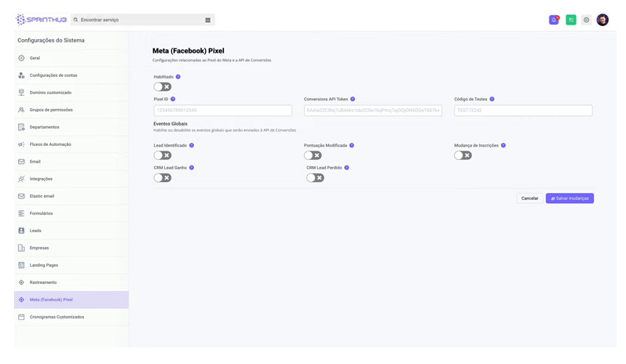
Task: Open Departamentos page
Action: coord(71,127)
